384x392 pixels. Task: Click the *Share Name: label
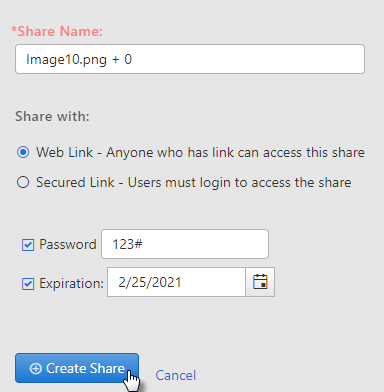pos(57,31)
